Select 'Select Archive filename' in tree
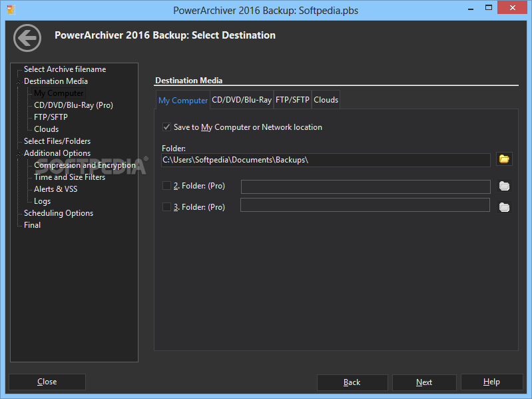Viewport: 532px width, 399px height. [x=65, y=69]
